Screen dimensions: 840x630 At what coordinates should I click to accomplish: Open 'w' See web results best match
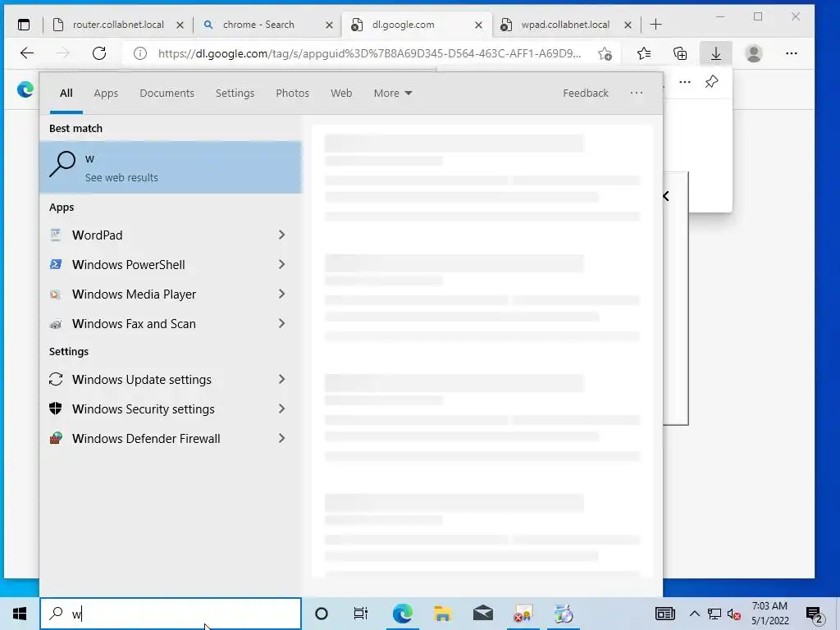pyautogui.click(x=171, y=167)
